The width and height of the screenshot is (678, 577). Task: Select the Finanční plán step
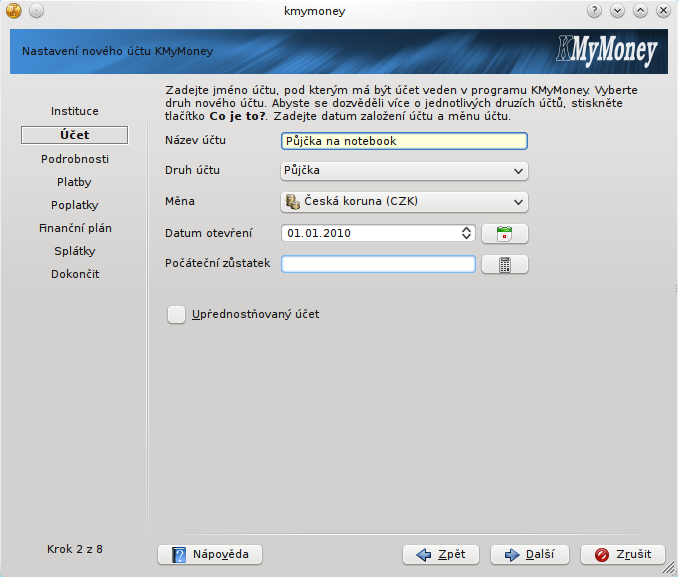[75, 228]
